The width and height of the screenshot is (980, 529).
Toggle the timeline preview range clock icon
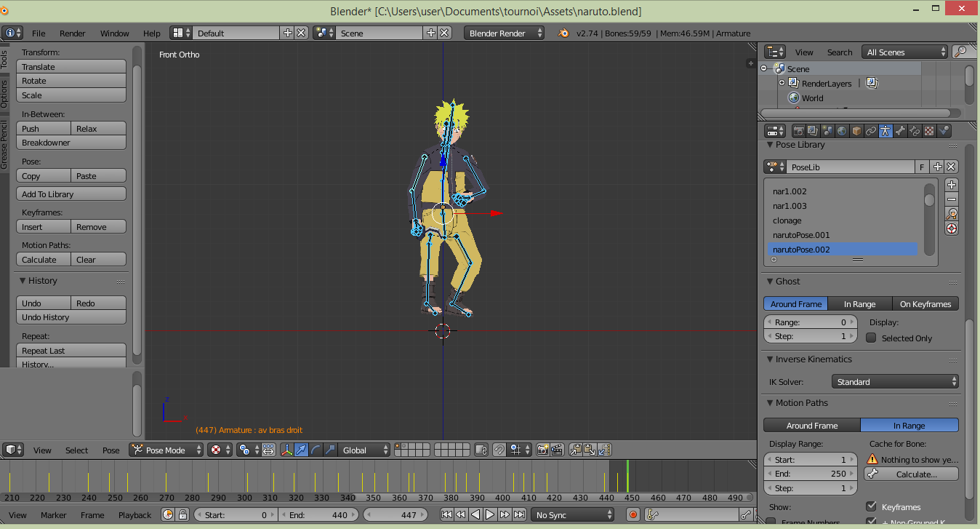168,514
